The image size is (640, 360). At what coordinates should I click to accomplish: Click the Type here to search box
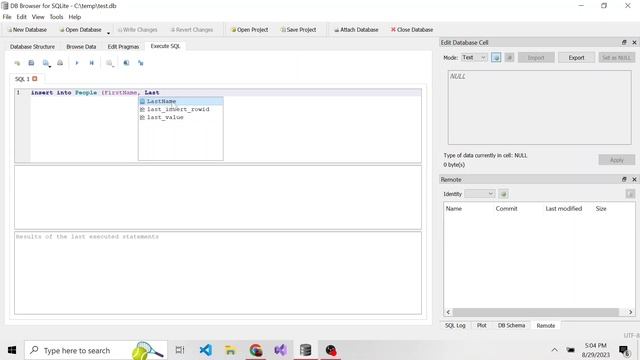click(96, 350)
